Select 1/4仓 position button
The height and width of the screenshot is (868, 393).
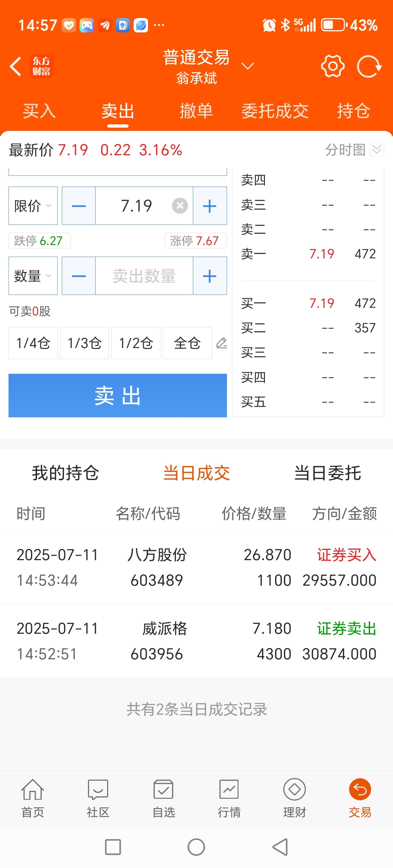pyautogui.click(x=33, y=343)
